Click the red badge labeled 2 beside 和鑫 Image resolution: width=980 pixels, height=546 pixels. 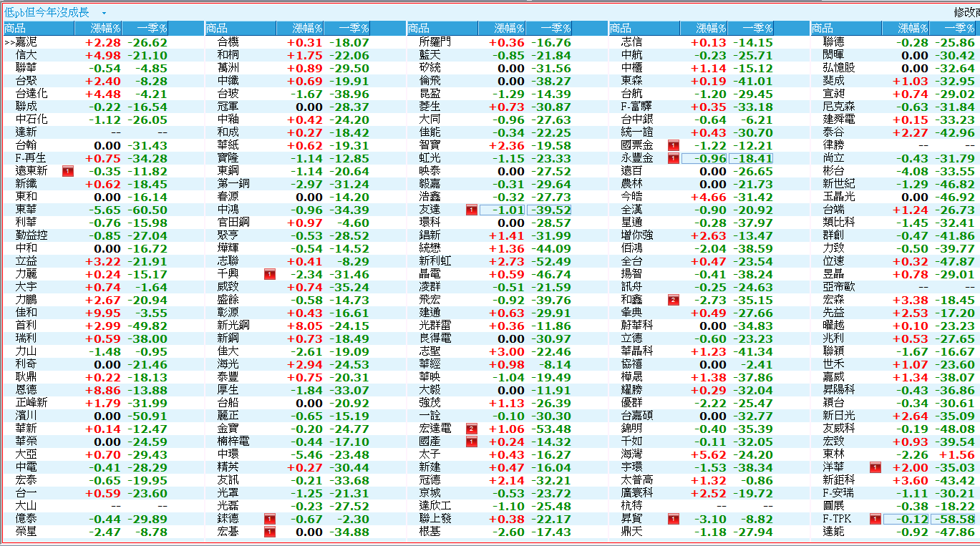673,300
